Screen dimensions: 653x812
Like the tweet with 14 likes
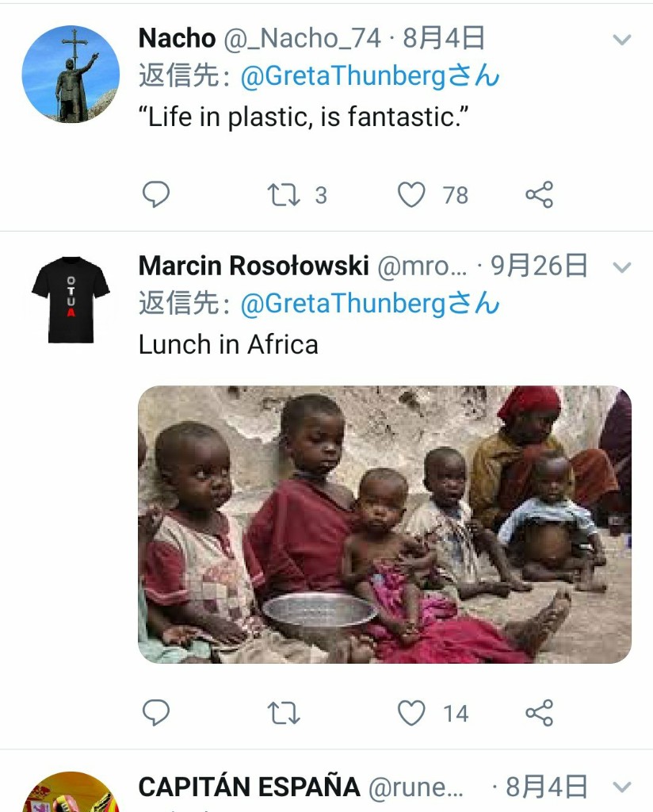click(x=411, y=713)
